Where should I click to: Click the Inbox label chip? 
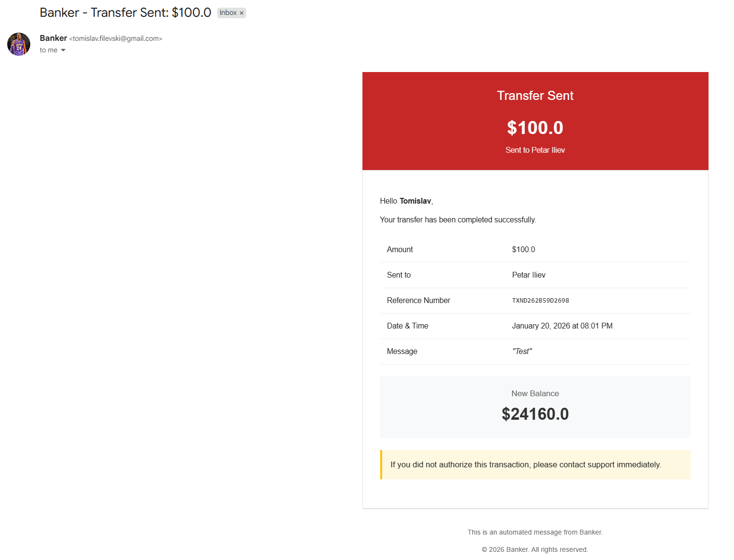click(x=228, y=13)
